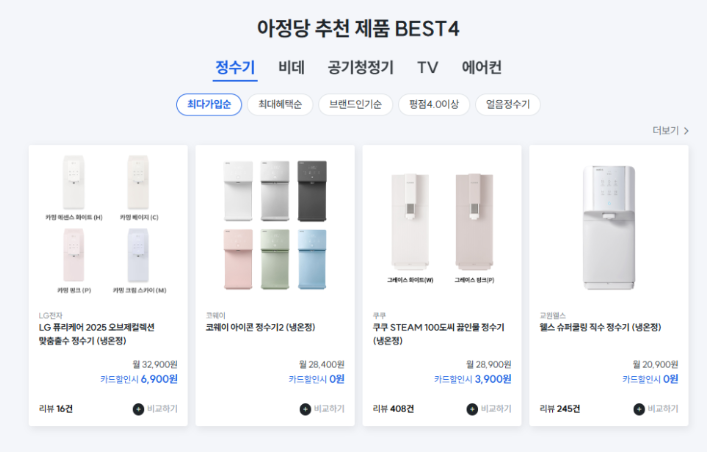This screenshot has width=708, height=452.
Task: Switch to the 공기청정기 category tab
Action: pyautogui.click(x=361, y=67)
